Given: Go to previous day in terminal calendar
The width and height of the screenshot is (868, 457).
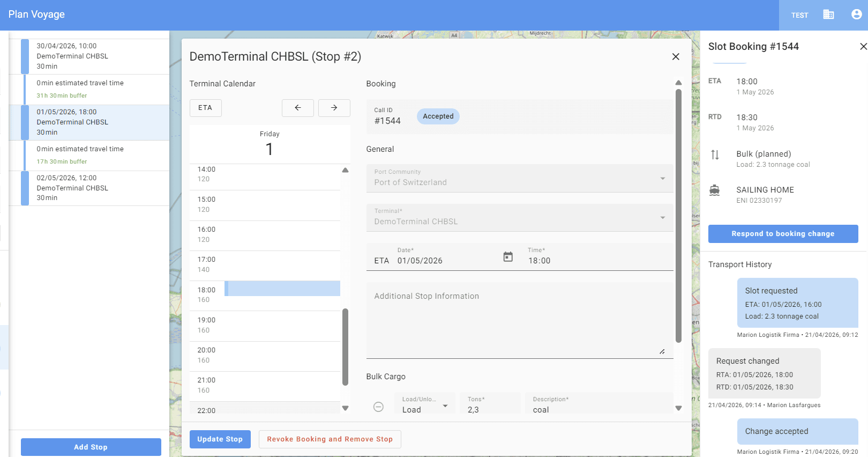Looking at the screenshot, I should [298, 108].
